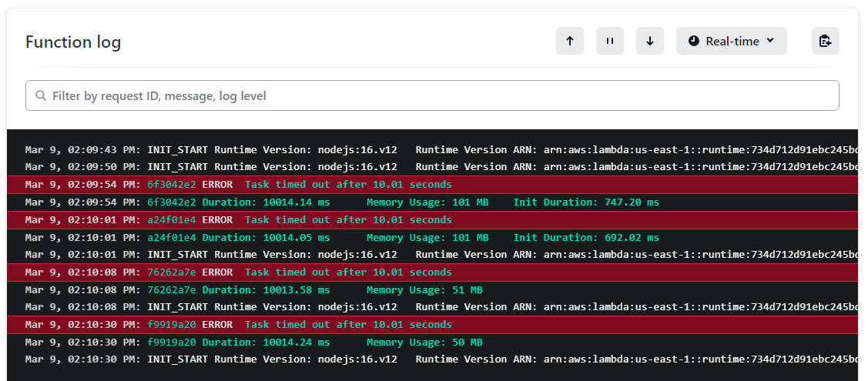Image resolution: width=868 pixels, height=381 pixels.
Task: Pause the real-time log stream
Action: click(x=609, y=42)
